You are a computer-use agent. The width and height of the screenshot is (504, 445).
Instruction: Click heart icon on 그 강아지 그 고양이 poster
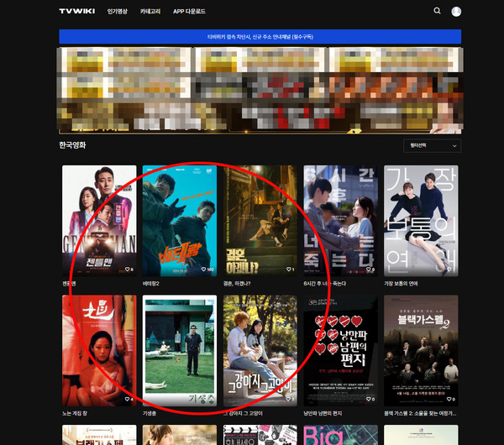pyautogui.click(x=288, y=399)
